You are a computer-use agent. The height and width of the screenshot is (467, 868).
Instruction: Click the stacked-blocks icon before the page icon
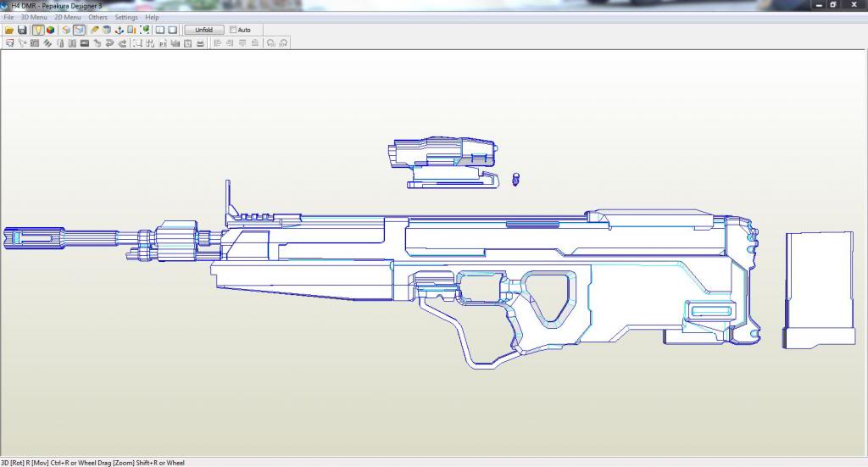coord(175,43)
